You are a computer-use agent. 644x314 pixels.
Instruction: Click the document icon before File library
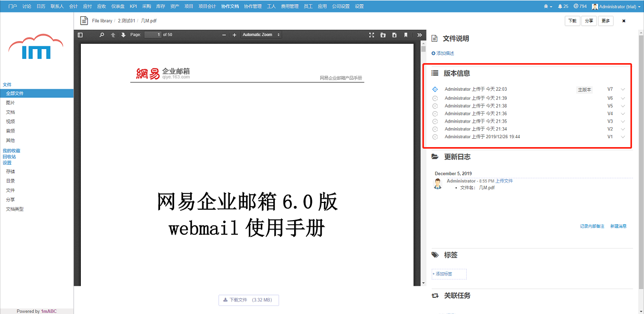pyautogui.click(x=83, y=21)
